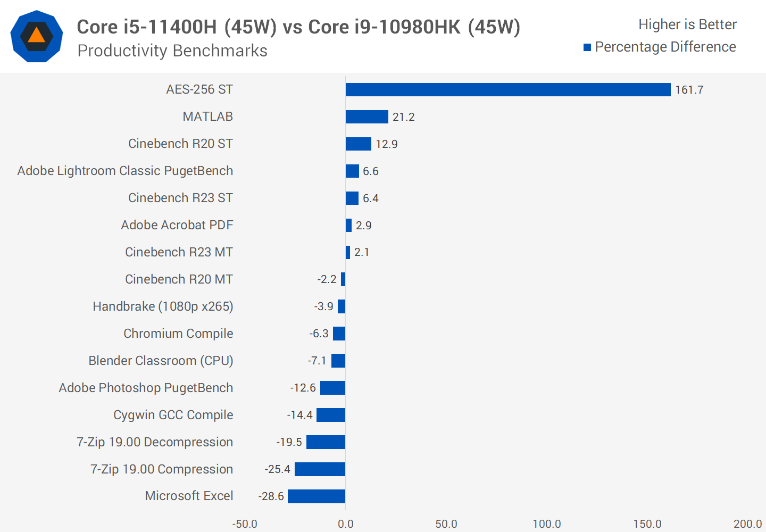The height and width of the screenshot is (532, 766).
Task: Select the Cinebench R20 ST label
Action: pos(180,144)
